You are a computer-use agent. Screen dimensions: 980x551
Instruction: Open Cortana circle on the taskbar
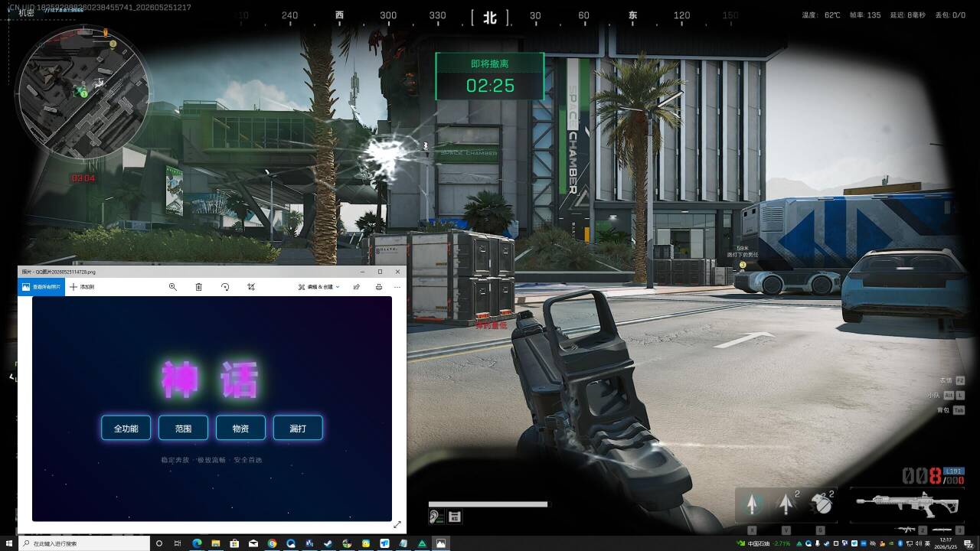coord(159,543)
